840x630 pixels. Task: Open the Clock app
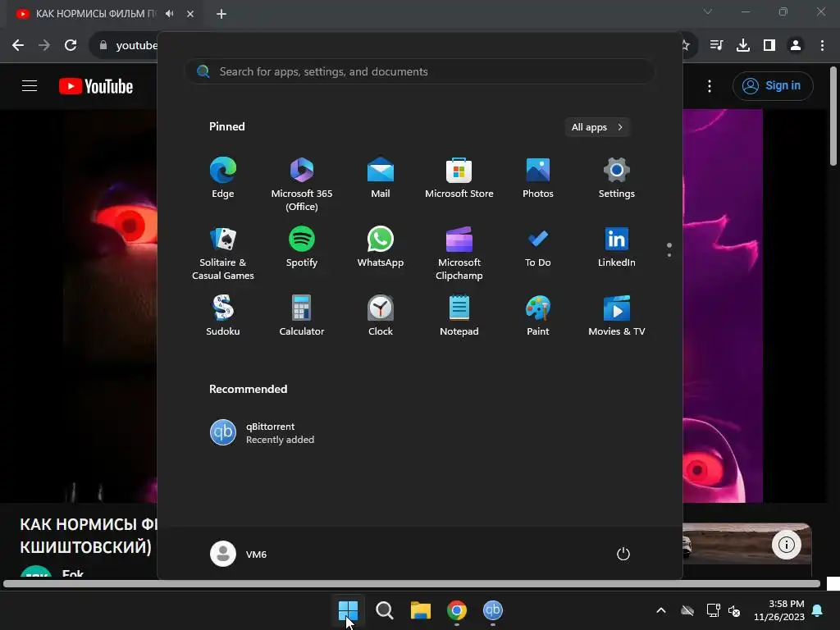381,316
